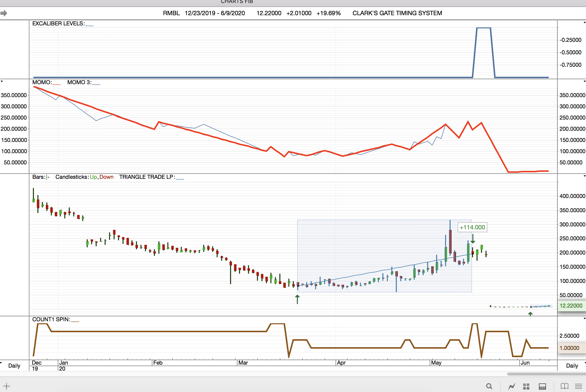Click the TRIANGLE TRADE LP blue swatch
Viewport: 586px width, 392px height.
coord(180,179)
